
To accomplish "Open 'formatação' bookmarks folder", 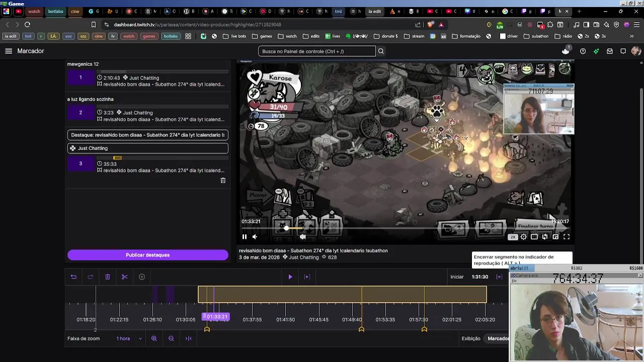I will coord(466,36).
